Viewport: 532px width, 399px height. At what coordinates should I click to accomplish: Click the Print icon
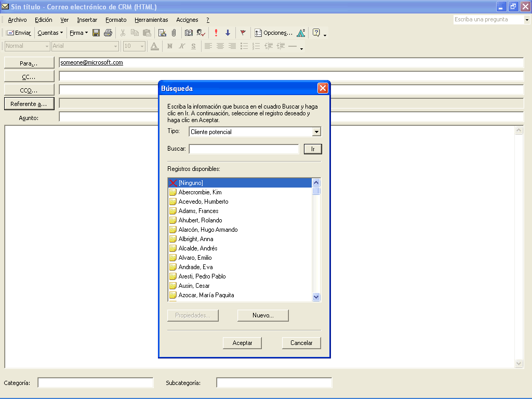108,33
